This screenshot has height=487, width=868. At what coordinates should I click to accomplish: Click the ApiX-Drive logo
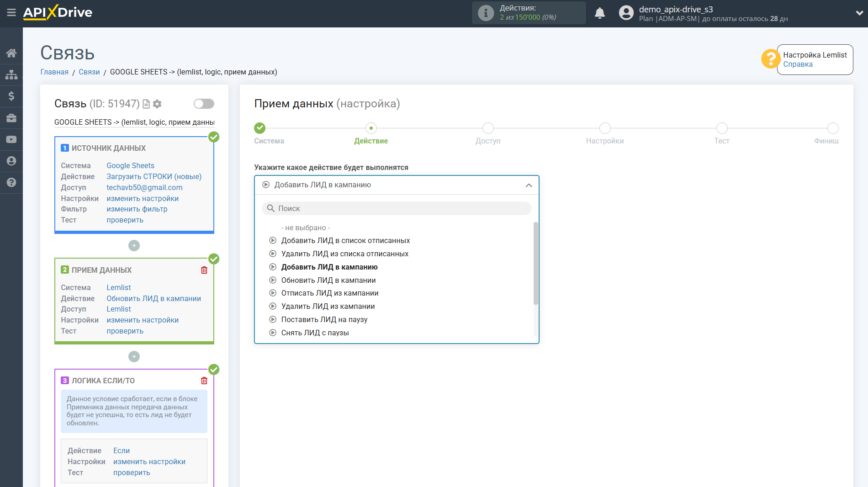tap(58, 12)
